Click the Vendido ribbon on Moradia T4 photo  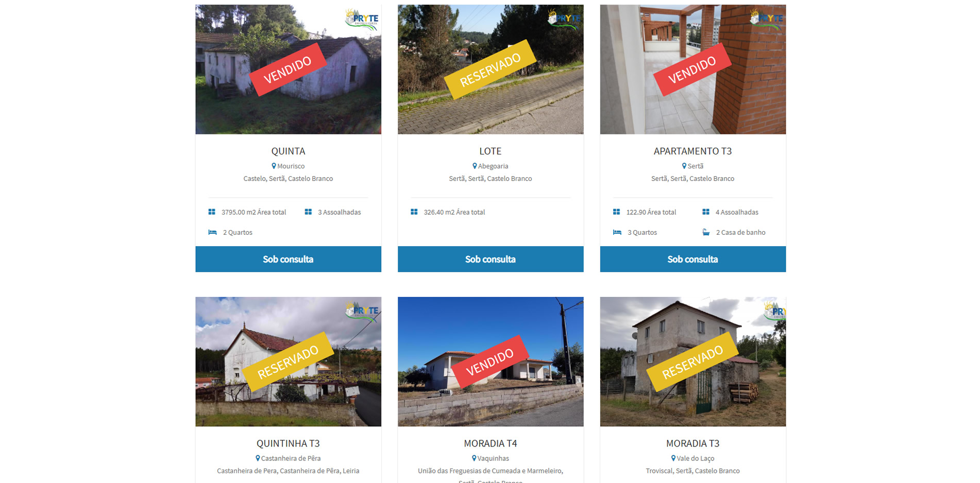click(490, 362)
